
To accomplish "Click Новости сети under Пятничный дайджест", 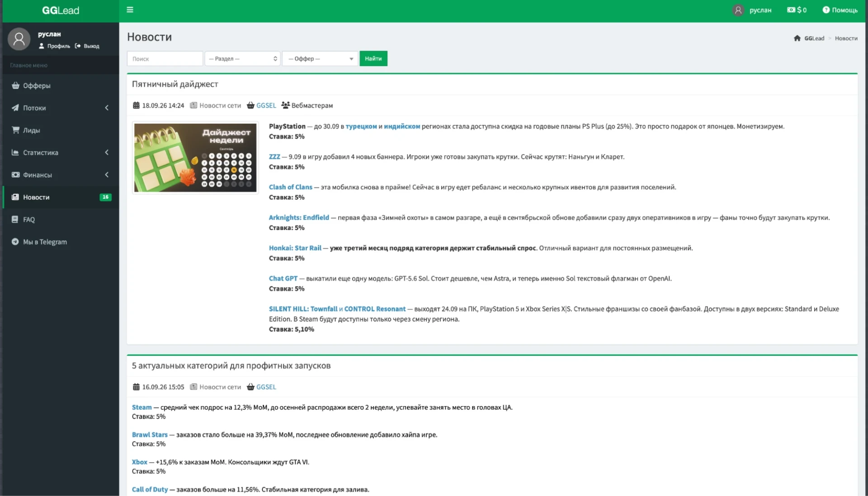I will pos(220,105).
